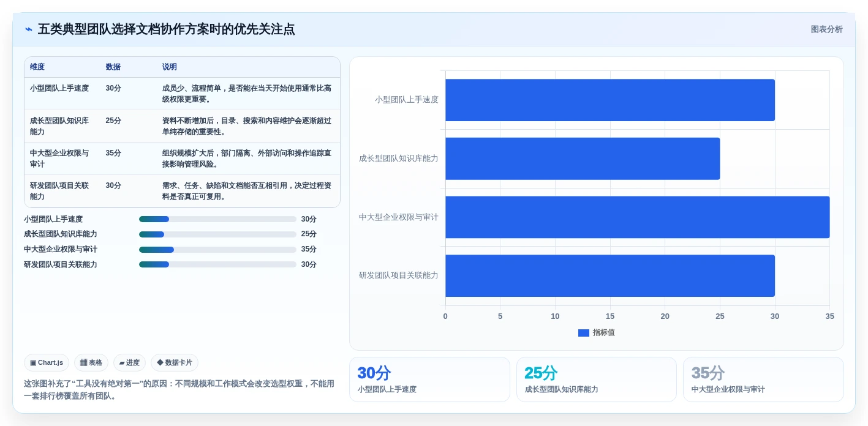Click the x-axis tick label 20

coord(665,316)
